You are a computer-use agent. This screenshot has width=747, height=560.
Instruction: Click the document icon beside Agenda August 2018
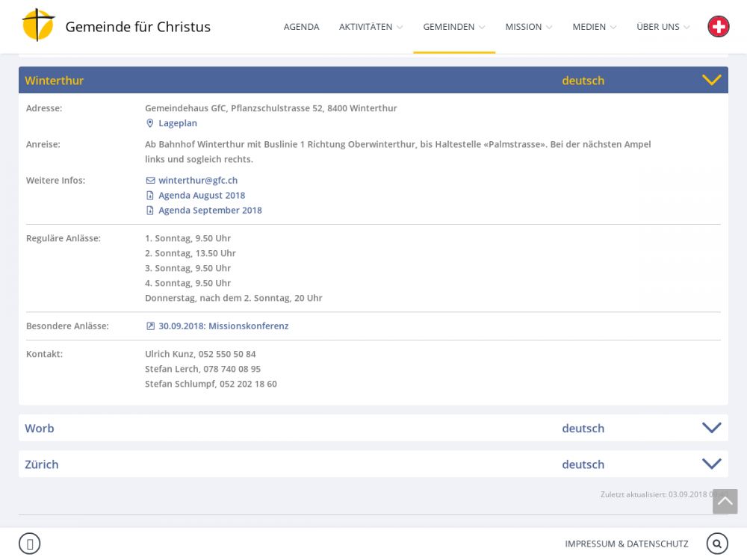point(150,196)
